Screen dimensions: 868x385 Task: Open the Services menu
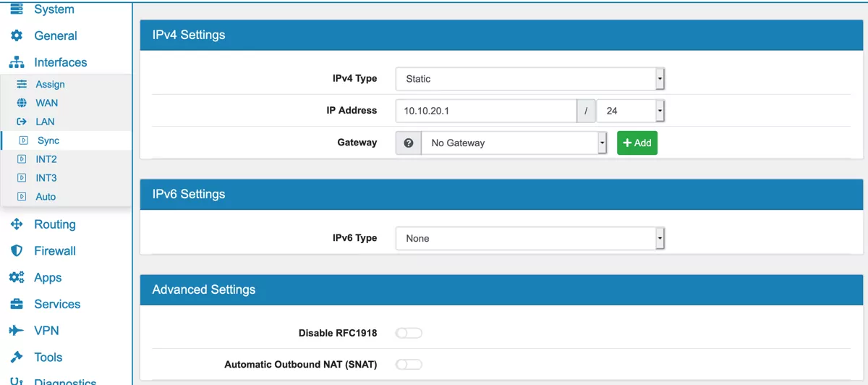point(57,304)
